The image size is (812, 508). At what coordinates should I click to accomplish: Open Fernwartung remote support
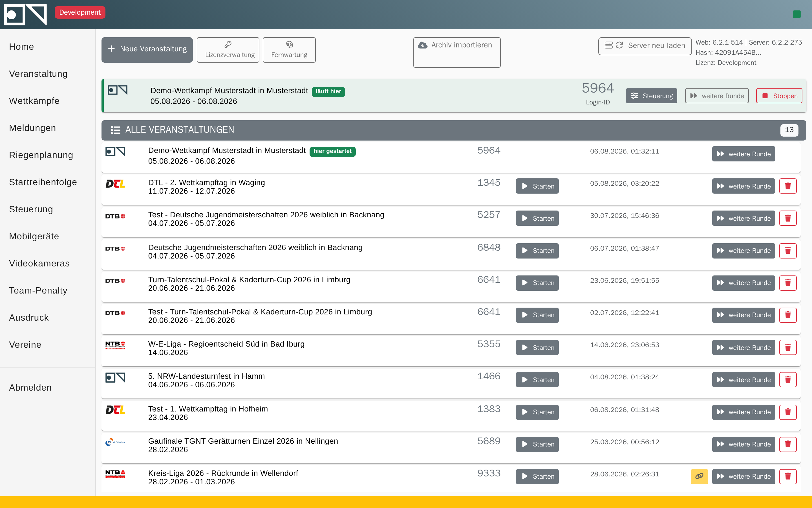coord(289,50)
